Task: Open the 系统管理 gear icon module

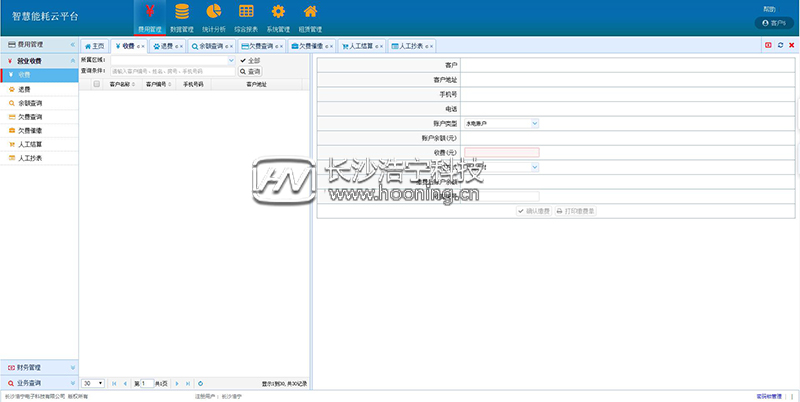Action: point(278,16)
